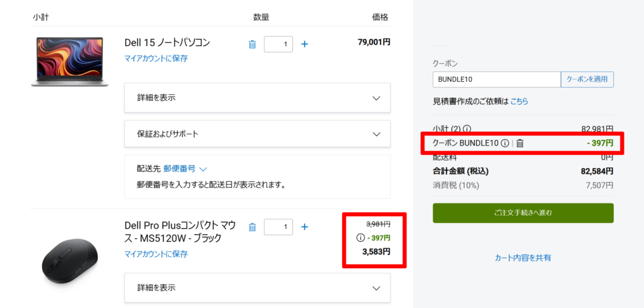Select the 82,584円 total amount

click(597, 171)
